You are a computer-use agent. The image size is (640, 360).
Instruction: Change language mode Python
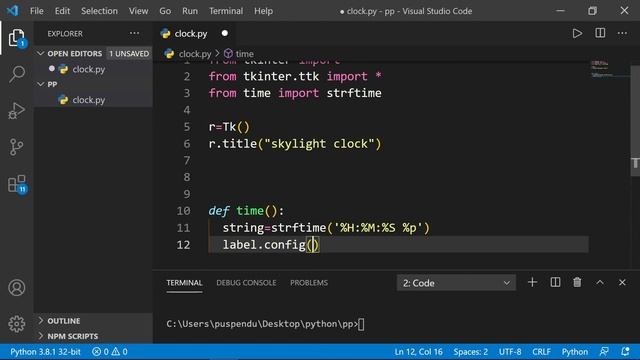(575, 351)
